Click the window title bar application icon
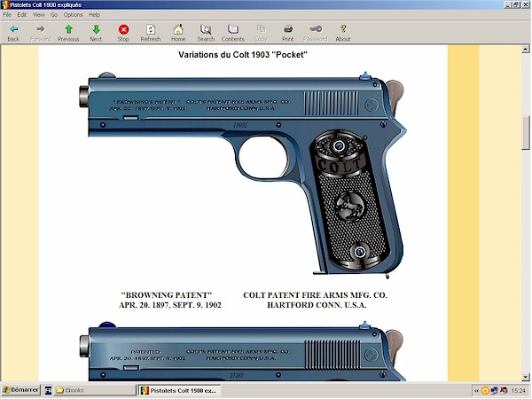Viewport: 532px width, 399px height. pos(4,4)
